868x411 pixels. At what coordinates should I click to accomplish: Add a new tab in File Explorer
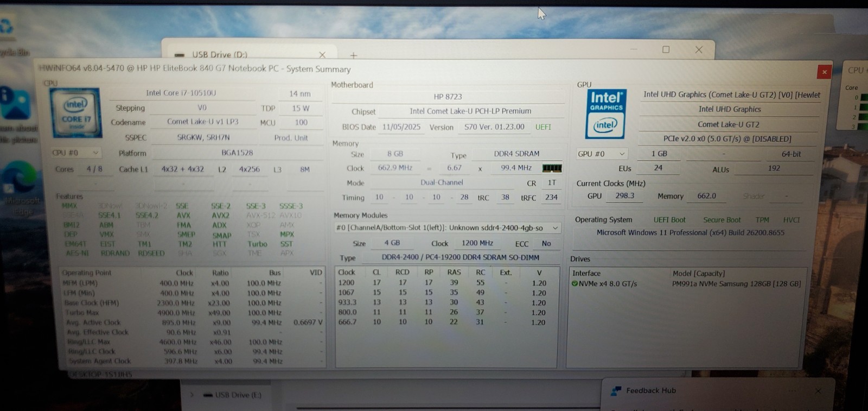[354, 55]
